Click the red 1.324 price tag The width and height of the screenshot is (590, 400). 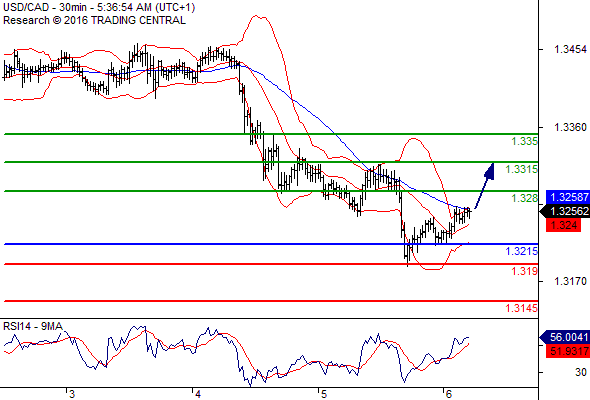tap(563, 225)
